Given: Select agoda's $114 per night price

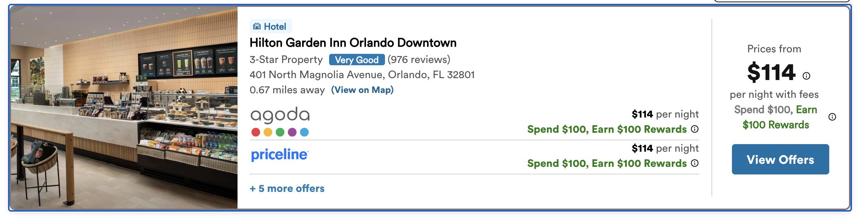Looking at the screenshot, I should (x=665, y=114).
